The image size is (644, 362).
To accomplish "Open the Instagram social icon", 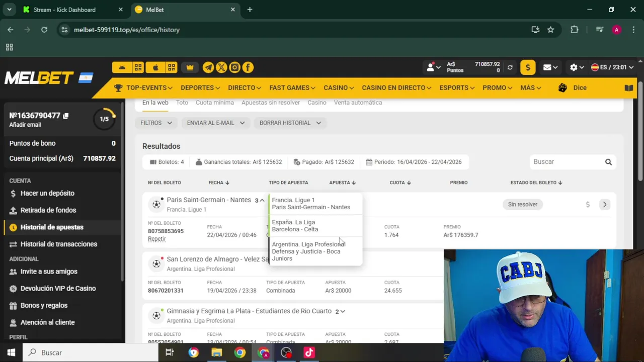I will [234, 67].
